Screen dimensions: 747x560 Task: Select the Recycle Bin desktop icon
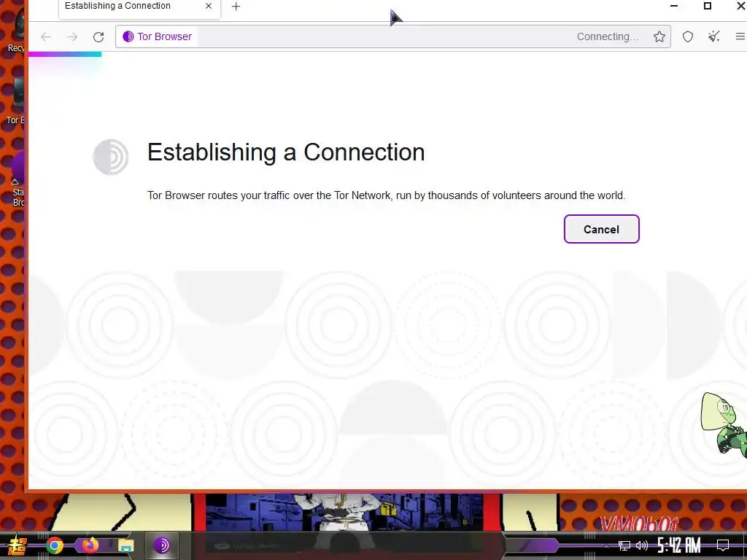[x=16, y=28]
